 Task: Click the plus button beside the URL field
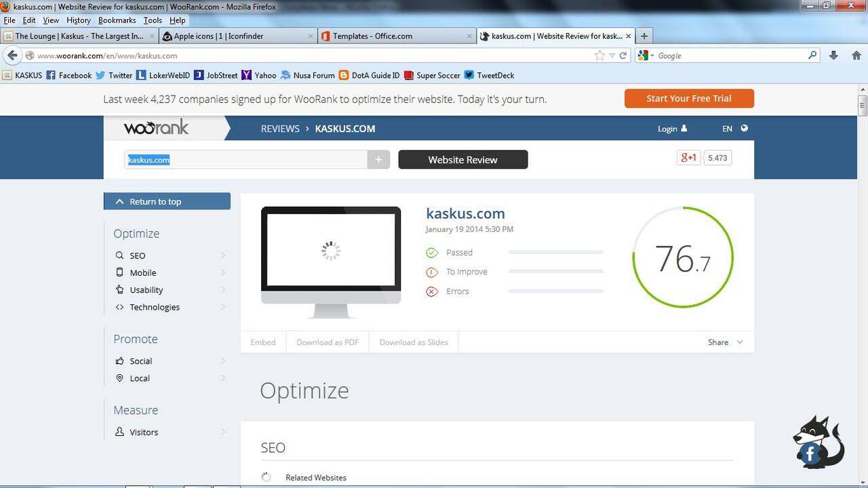pos(378,160)
